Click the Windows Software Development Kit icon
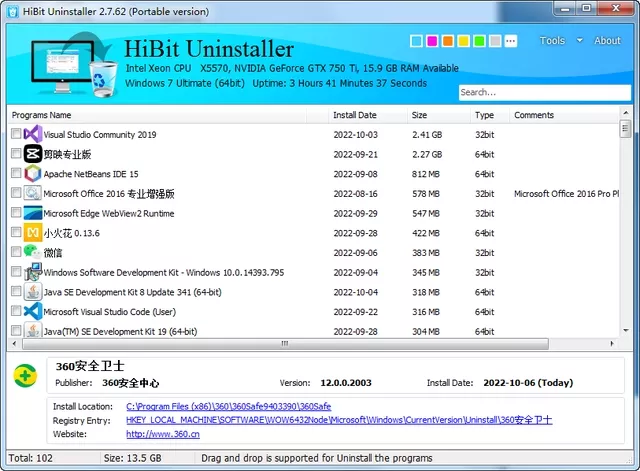 point(33,272)
